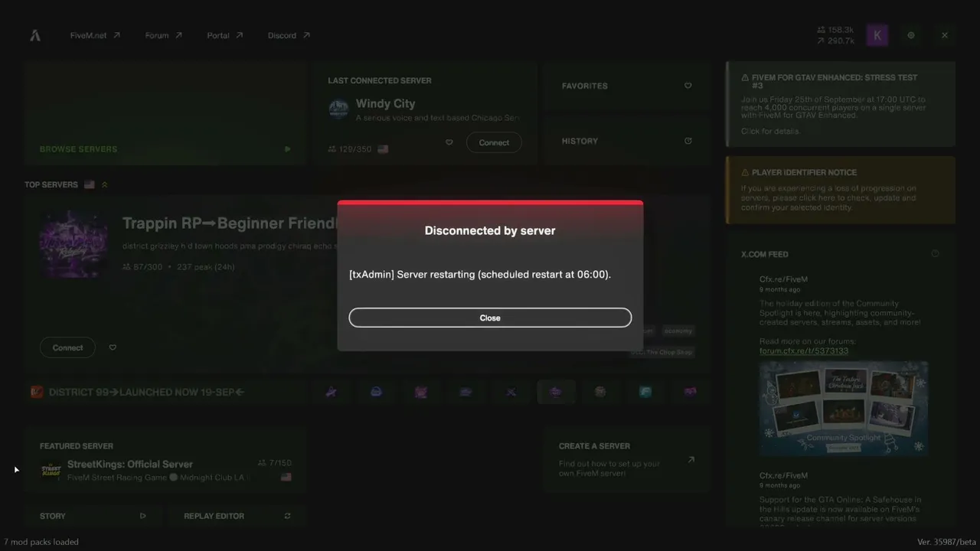This screenshot has height=551, width=980.
Task: Click the 158.3k players count
Action: pos(835,31)
